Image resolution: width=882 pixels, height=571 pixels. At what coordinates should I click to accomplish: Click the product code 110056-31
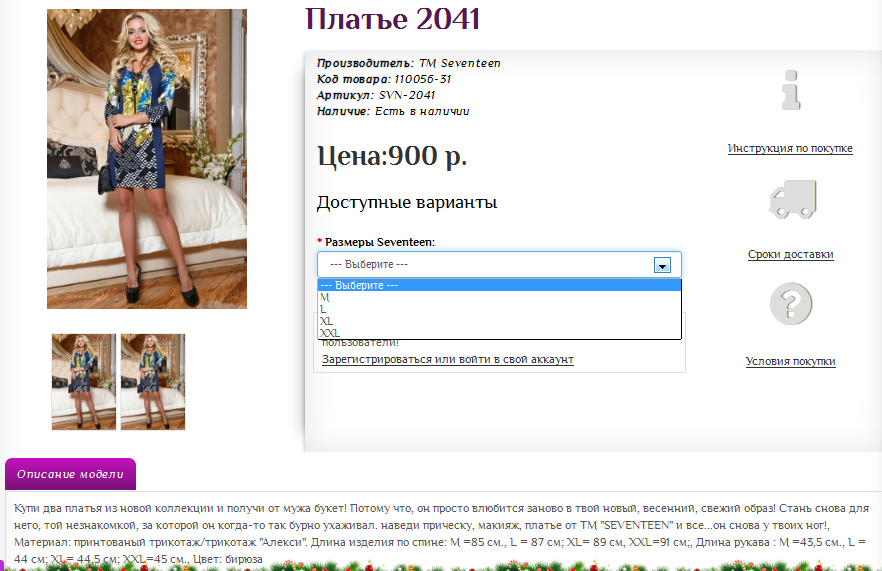click(x=422, y=79)
